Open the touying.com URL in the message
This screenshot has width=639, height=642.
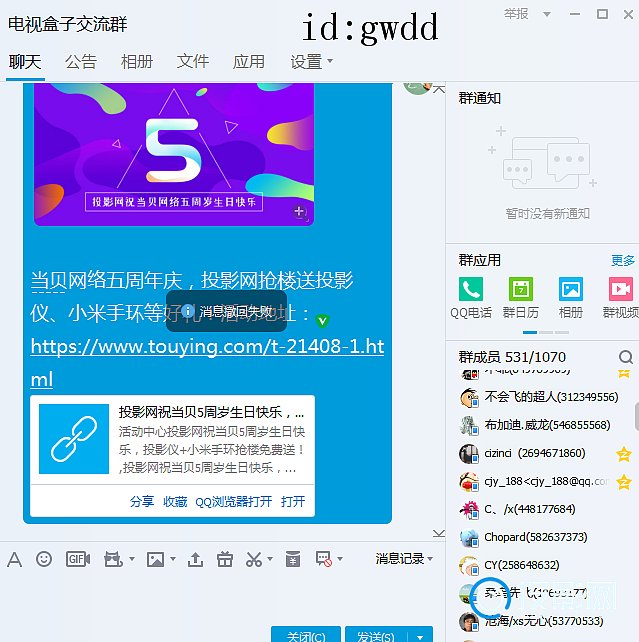click(207, 363)
